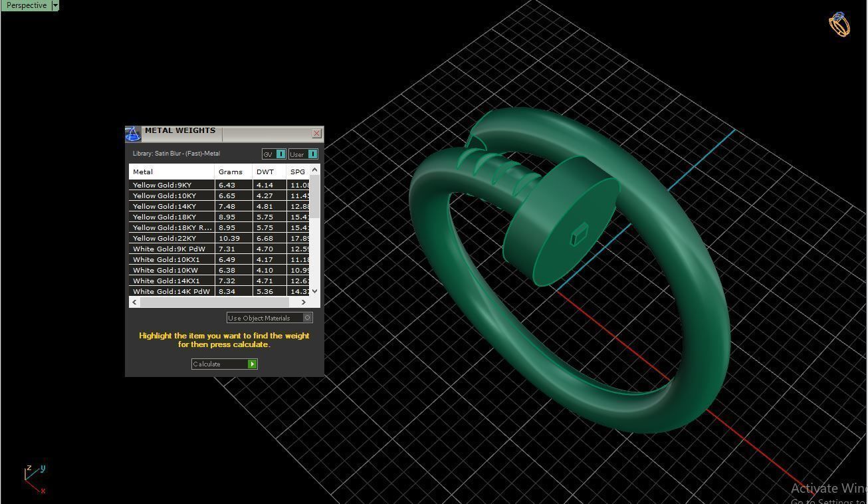Select the Yellow Gold:18KY row
Screen dimensions: 868x504
pyautogui.click(x=219, y=217)
